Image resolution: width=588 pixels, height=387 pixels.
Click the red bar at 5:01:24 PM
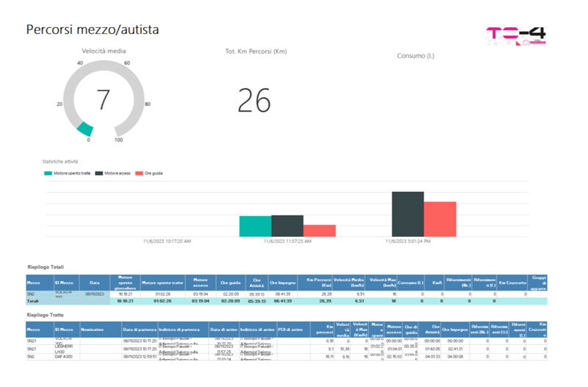click(440, 219)
